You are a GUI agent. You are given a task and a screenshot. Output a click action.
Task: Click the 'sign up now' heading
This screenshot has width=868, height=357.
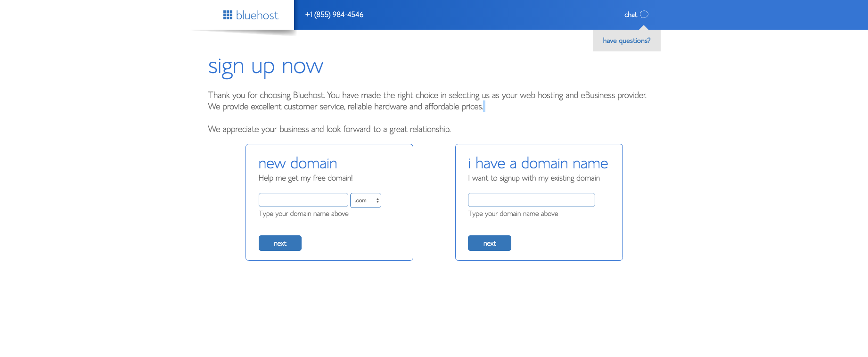pyautogui.click(x=266, y=67)
